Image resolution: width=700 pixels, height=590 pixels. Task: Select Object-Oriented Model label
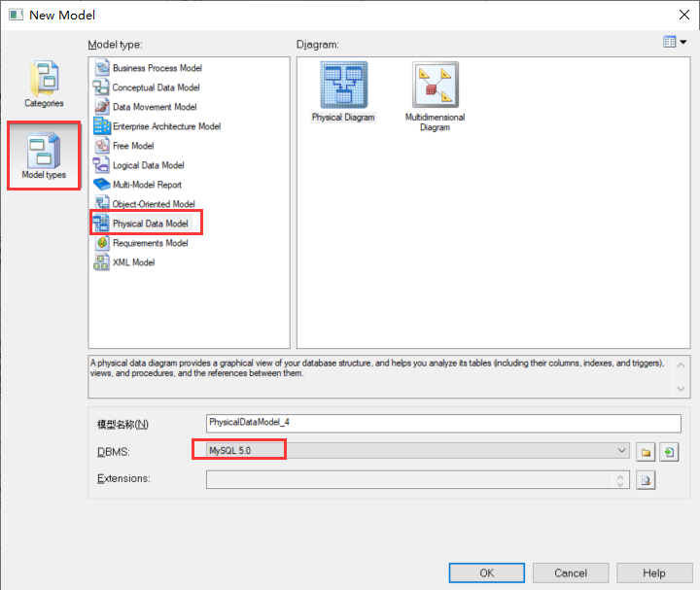(x=154, y=204)
